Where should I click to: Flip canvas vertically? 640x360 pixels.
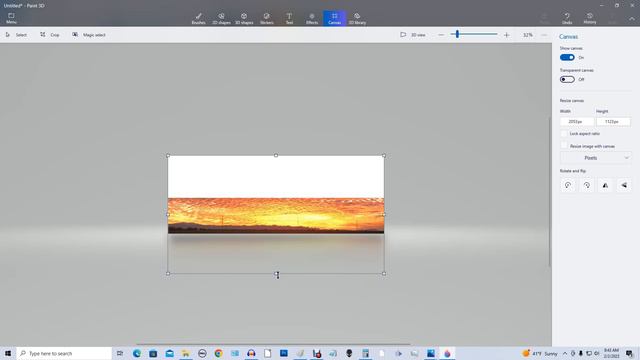click(x=624, y=185)
